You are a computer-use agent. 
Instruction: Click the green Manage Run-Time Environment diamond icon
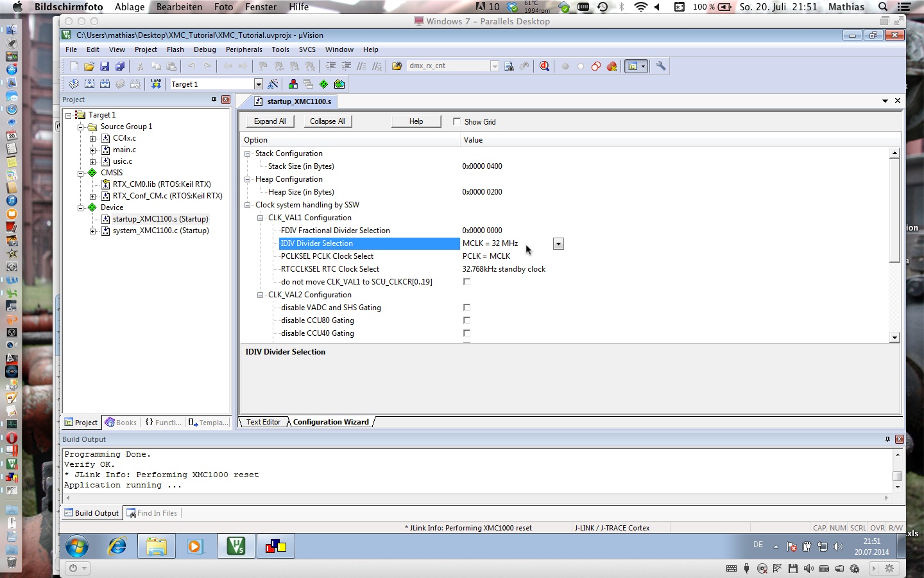click(324, 84)
